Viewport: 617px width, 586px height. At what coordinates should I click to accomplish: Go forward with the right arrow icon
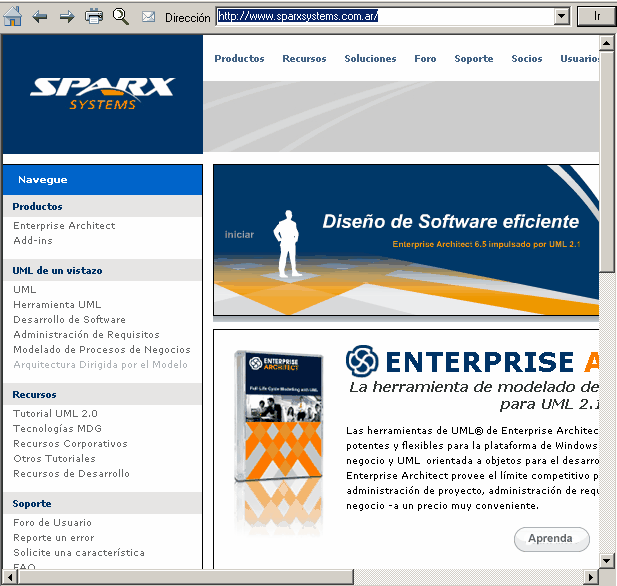67,17
